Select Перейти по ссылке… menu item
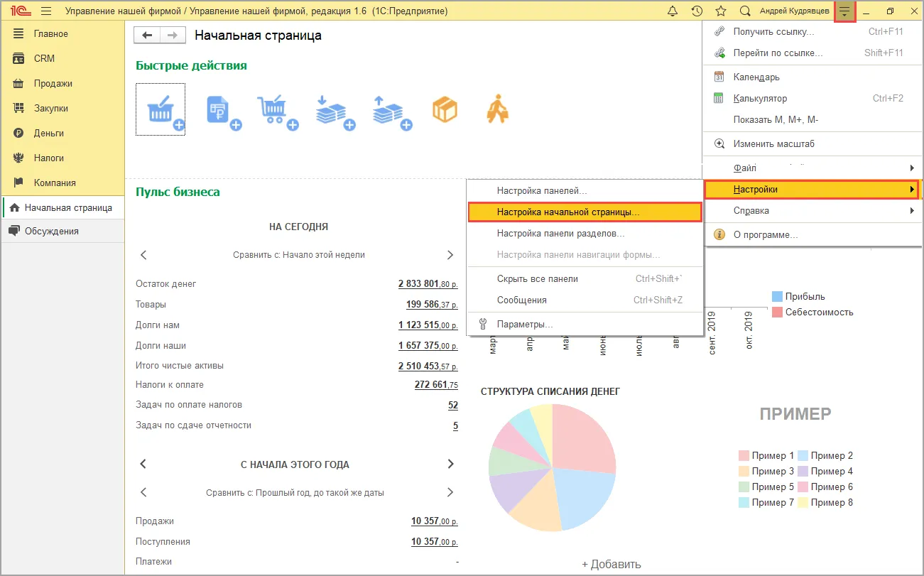 812,53
